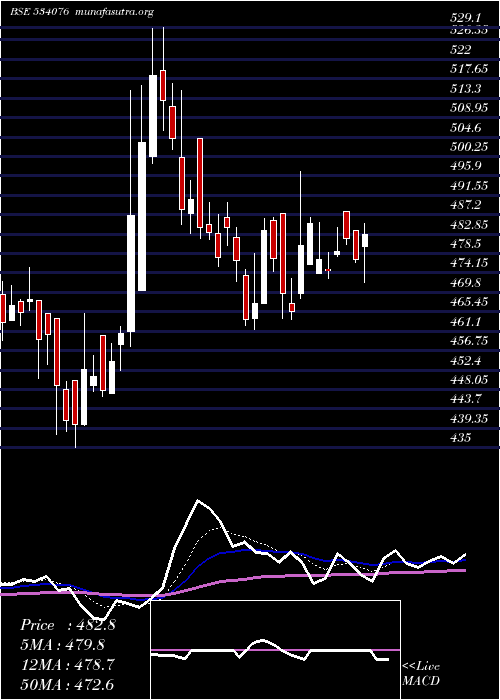Select the 5MA : 479.8 readout
Viewport: 500px width, 700px height.
pyautogui.click(x=63, y=645)
